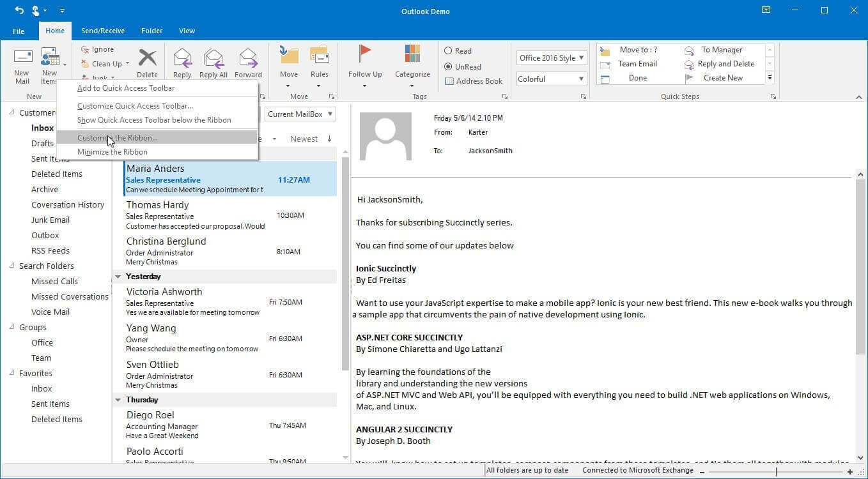Choose Minimize the Ribbon menu entry
868x479 pixels.
(157, 152)
